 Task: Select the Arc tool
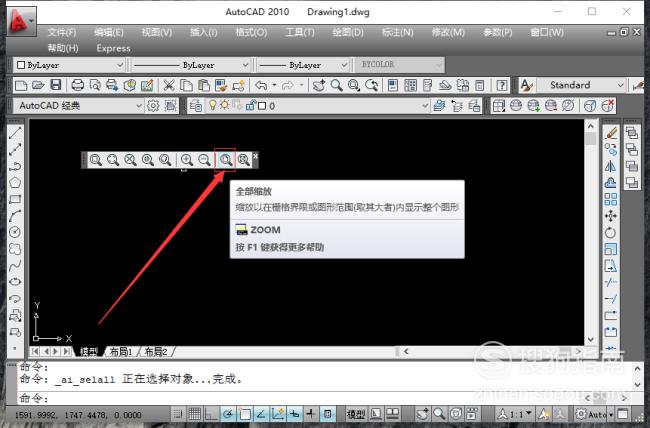[x=15, y=216]
